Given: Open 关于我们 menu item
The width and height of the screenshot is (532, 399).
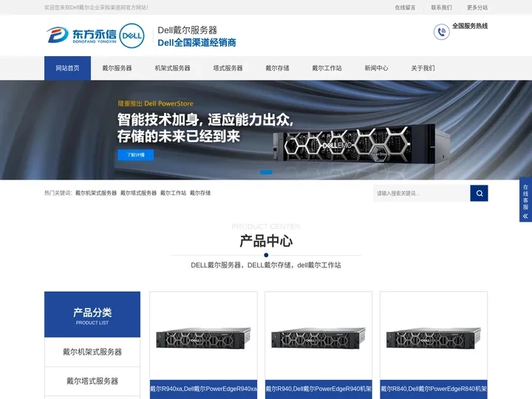Looking at the screenshot, I should coord(423,68).
